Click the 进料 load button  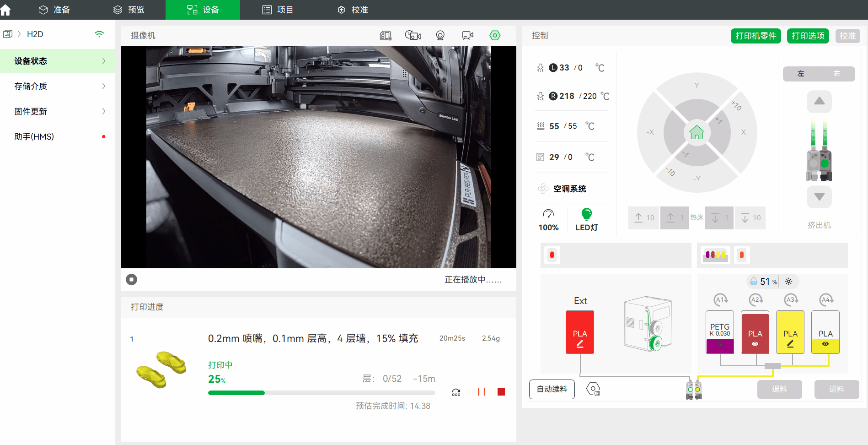[x=837, y=389]
